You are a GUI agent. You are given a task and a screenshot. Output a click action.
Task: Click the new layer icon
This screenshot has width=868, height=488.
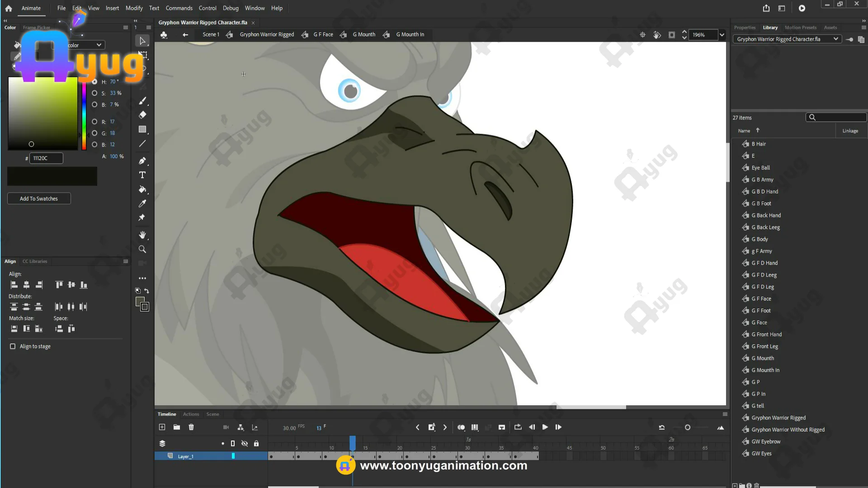pos(162,427)
